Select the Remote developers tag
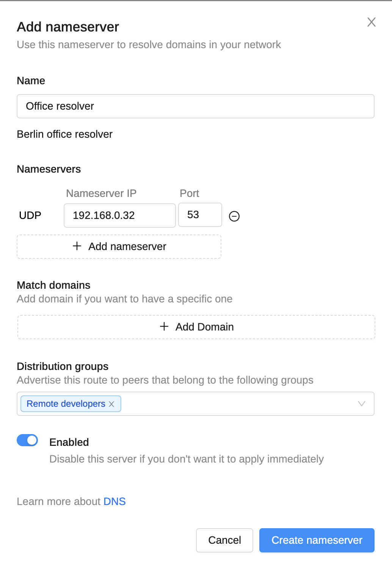Screen dimensions: 392x576 pyautogui.click(x=66, y=404)
